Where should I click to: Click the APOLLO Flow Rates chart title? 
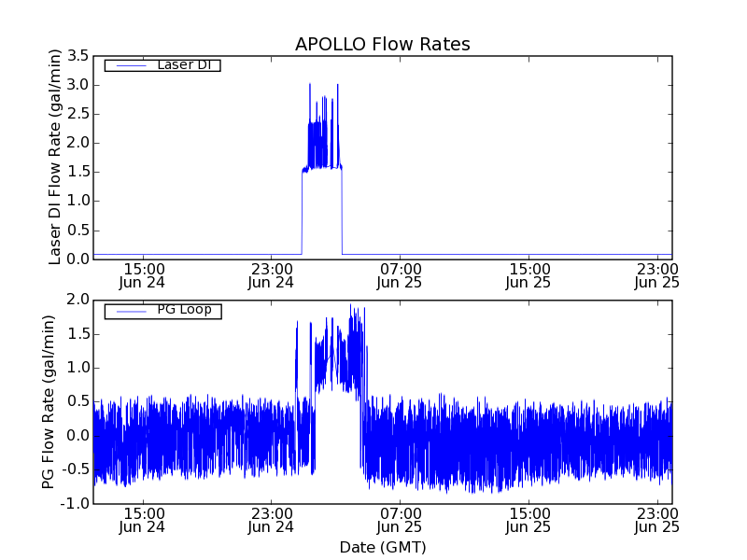tap(382, 45)
